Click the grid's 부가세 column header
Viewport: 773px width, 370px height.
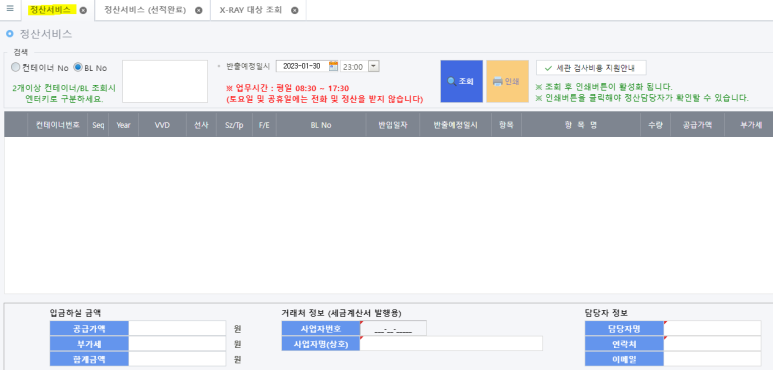click(x=749, y=125)
